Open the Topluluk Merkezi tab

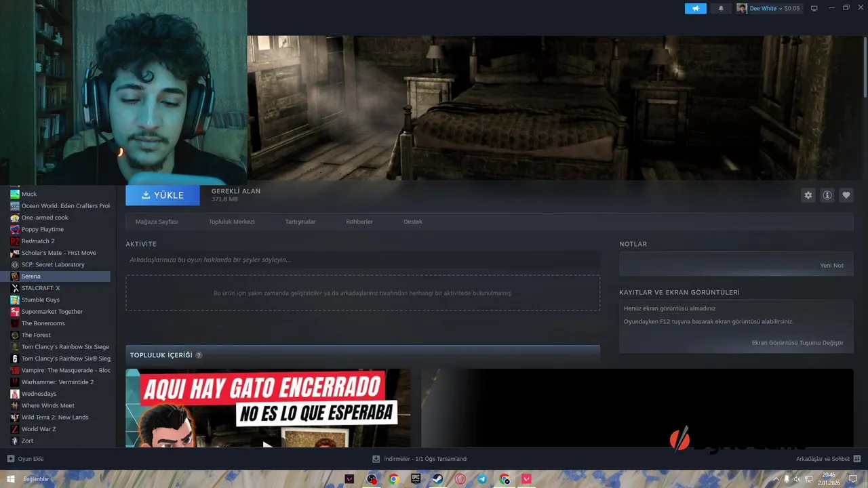coord(231,222)
